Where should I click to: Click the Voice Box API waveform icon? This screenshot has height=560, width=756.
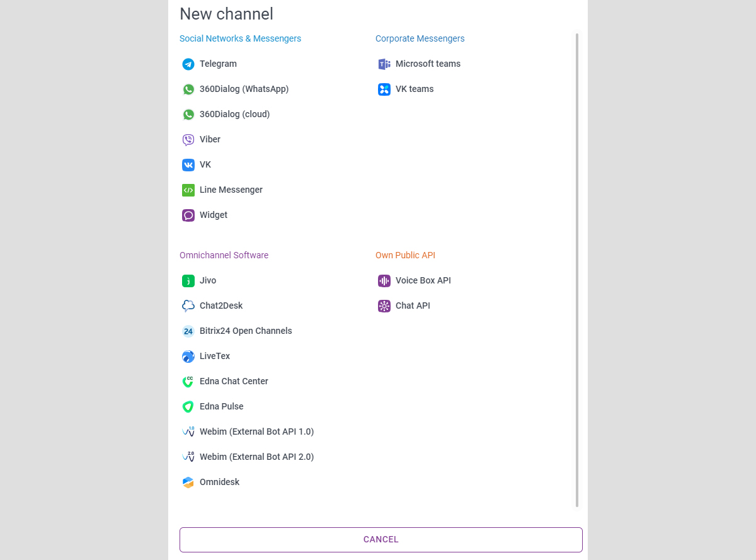(384, 281)
